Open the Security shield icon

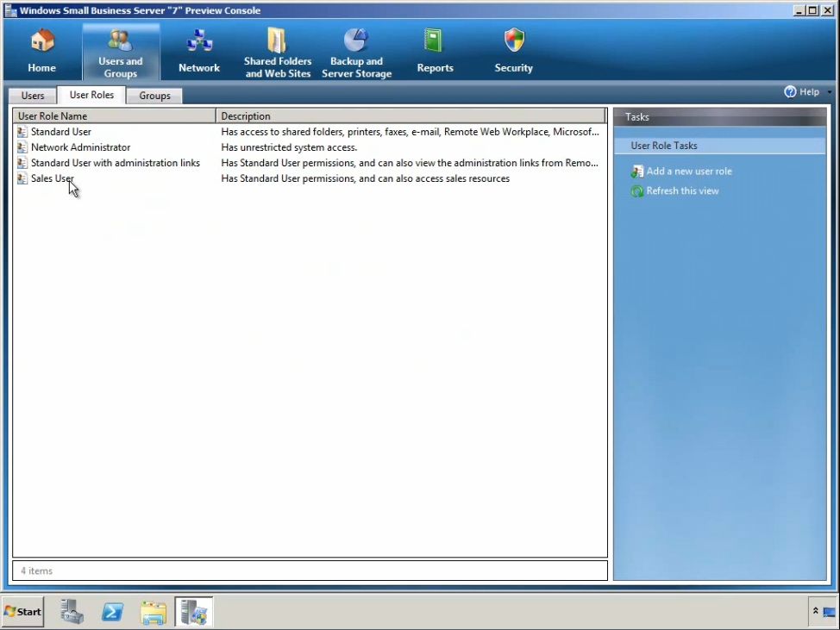[x=514, y=41]
